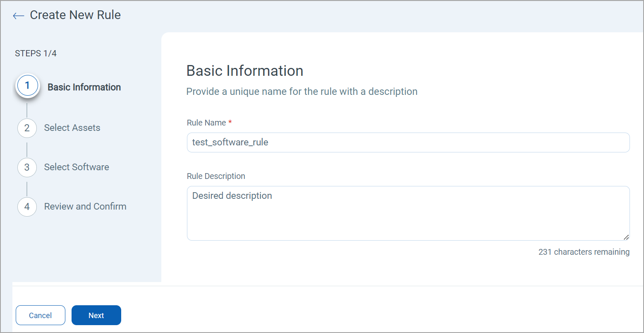Click Cancel to discard the new rule

point(40,315)
